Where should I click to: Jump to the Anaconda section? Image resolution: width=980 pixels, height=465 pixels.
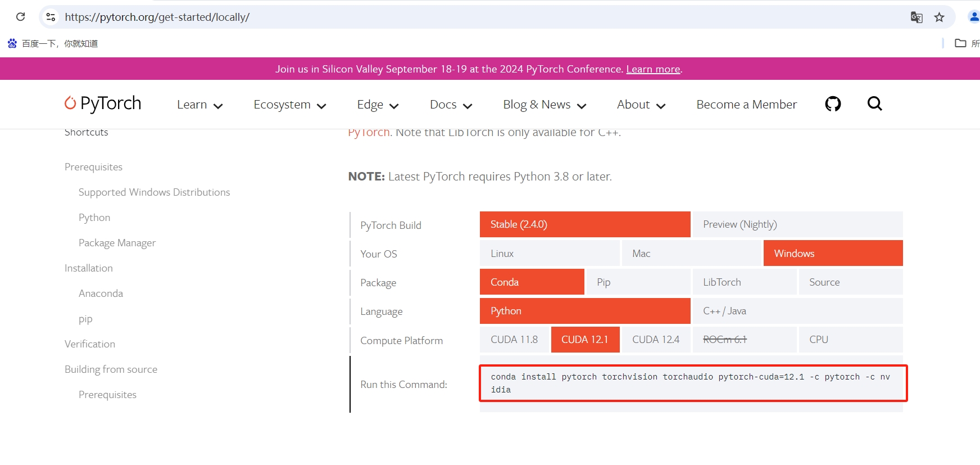[x=101, y=294]
